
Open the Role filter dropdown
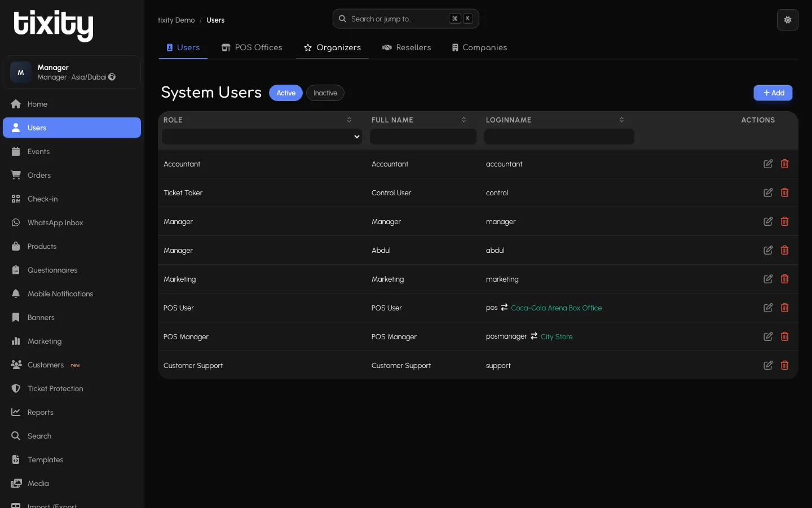(262, 137)
